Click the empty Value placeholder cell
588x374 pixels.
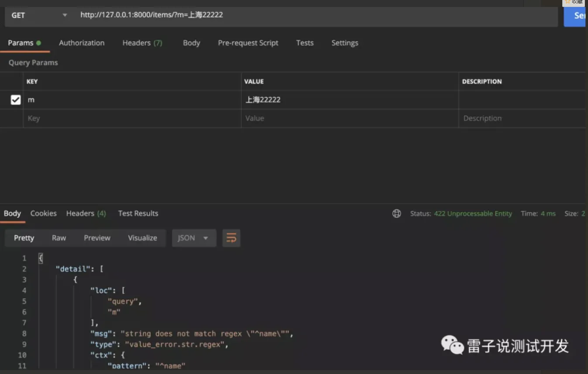tap(350, 118)
